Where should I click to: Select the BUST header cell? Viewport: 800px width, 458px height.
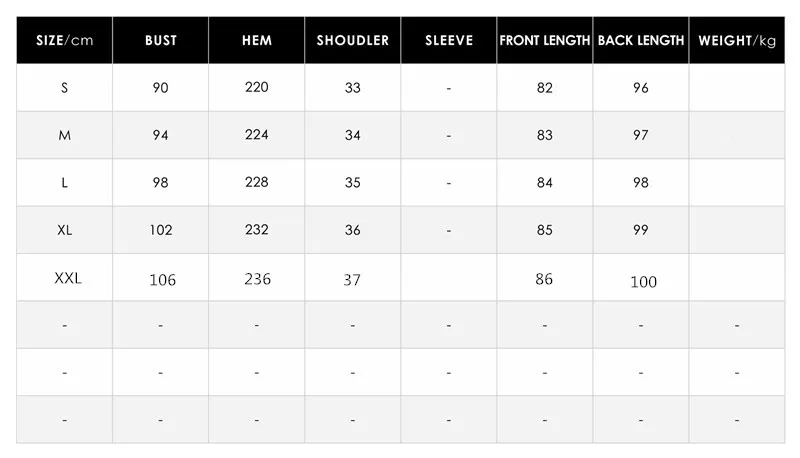pyautogui.click(x=161, y=40)
